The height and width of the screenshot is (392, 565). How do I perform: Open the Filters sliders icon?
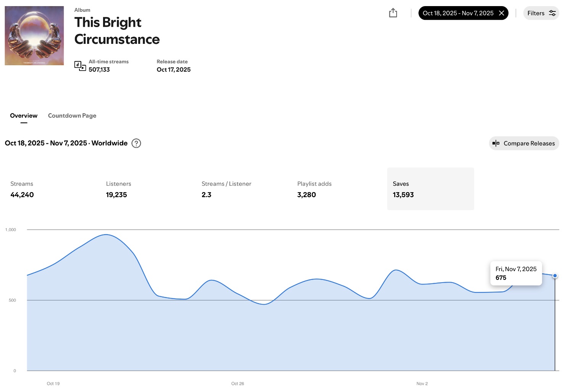[552, 13]
